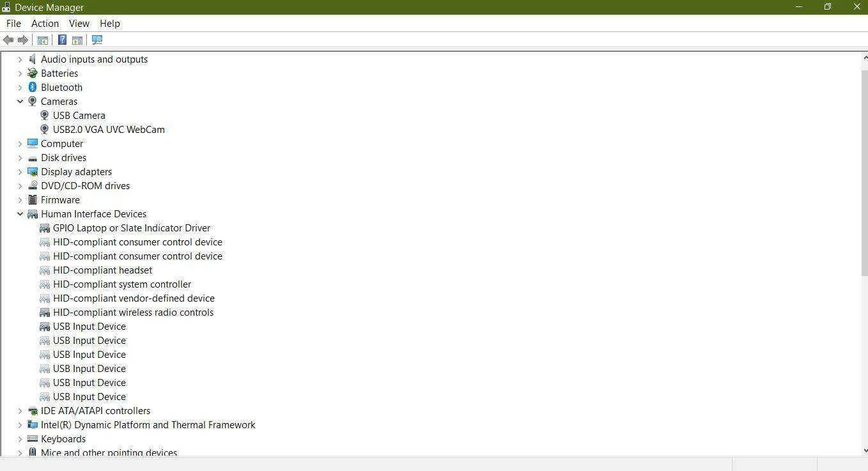
Task: Open the Action menu
Action: [45, 23]
